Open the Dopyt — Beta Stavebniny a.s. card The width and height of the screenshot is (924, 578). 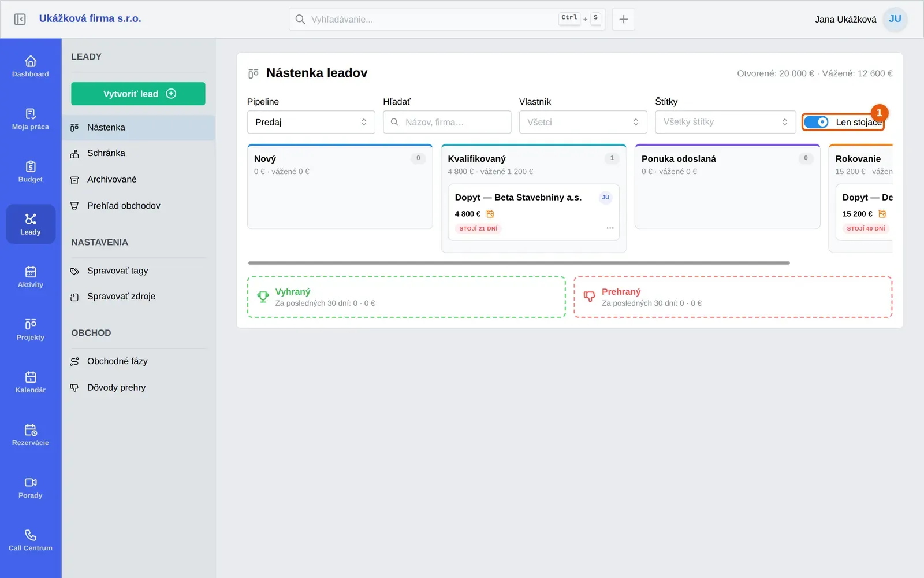tap(534, 212)
